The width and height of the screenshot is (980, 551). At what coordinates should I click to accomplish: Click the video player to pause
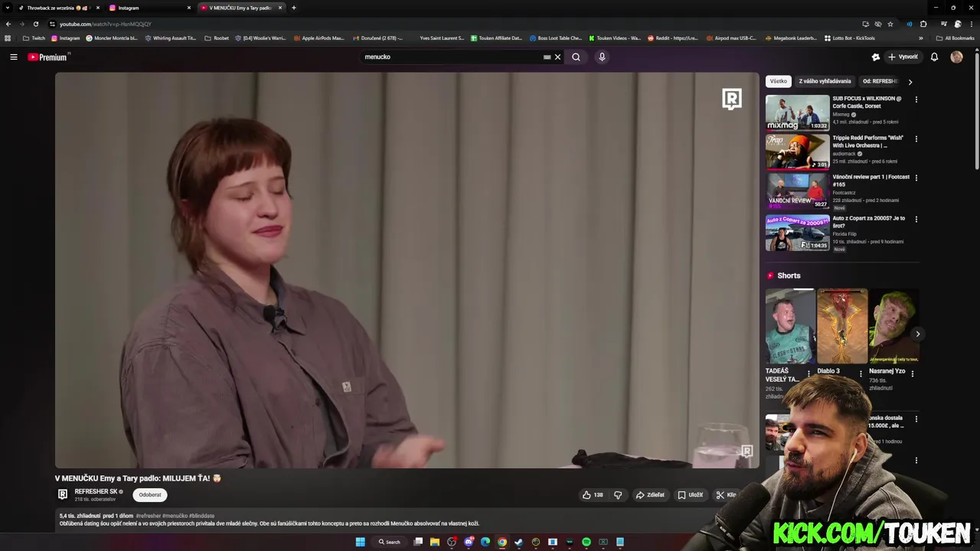click(407, 270)
